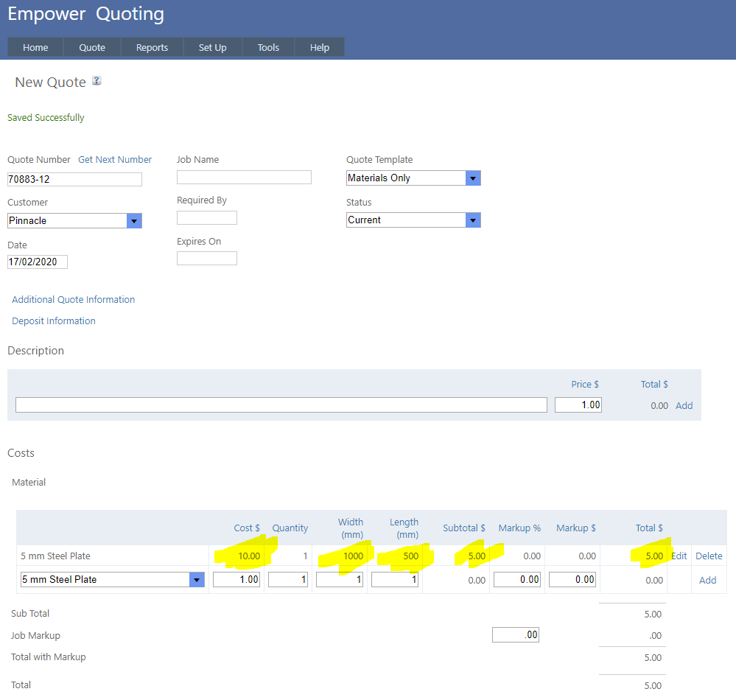736x700 pixels.
Task: Delete the 5 mm Steel Plate row
Action: pyautogui.click(x=709, y=556)
